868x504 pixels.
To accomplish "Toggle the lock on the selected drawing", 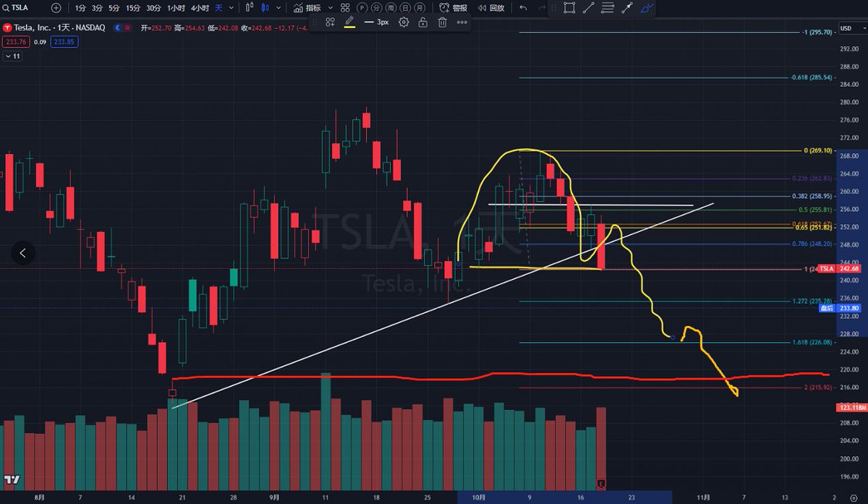I will 422,22.
